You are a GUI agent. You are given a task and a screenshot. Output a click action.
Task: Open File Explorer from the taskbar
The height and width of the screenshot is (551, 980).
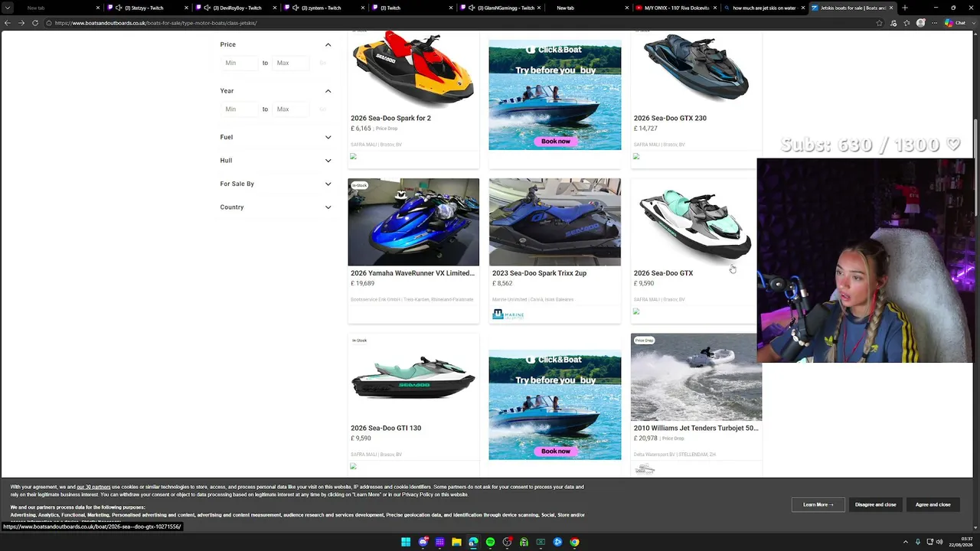pyautogui.click(x=456, y=542)
